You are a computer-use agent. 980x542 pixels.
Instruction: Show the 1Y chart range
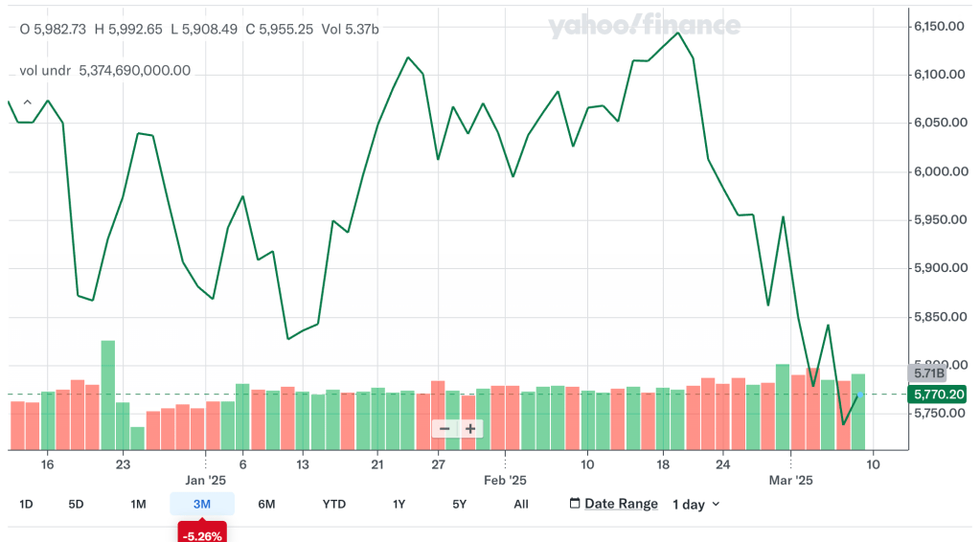coord(399,504)
